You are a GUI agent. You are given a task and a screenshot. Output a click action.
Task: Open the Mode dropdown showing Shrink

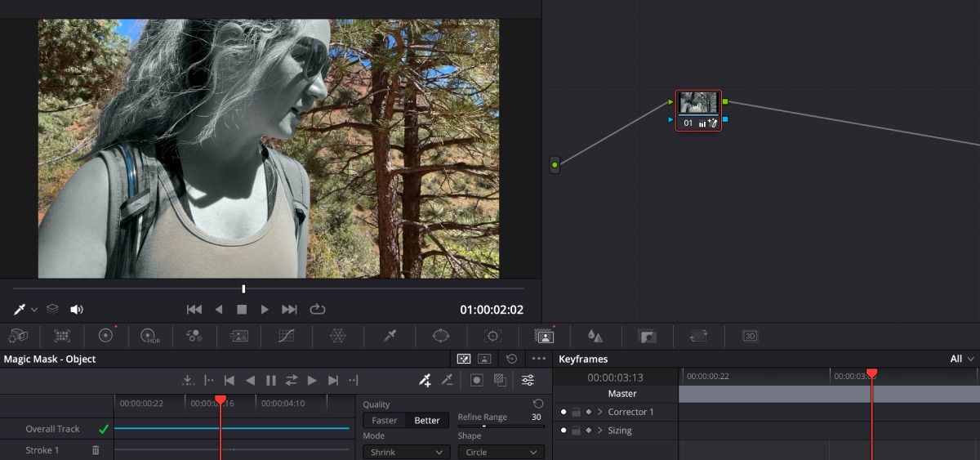406,452
